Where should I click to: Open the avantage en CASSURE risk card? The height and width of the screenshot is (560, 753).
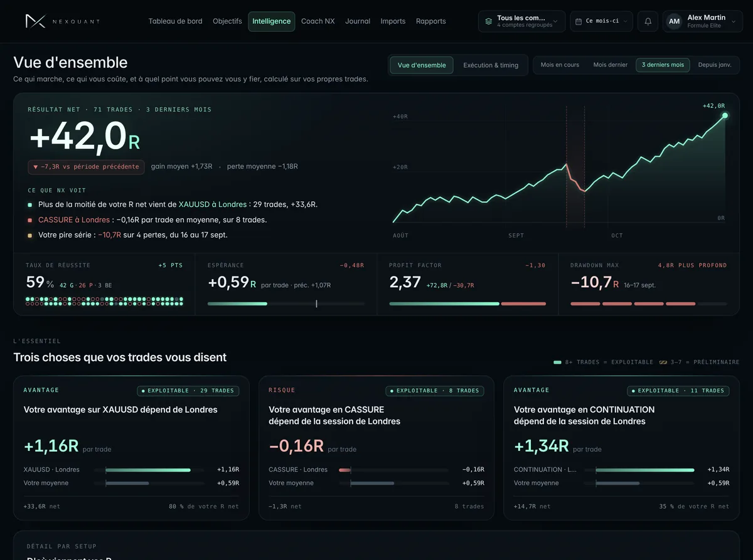(x=376, y=448)
